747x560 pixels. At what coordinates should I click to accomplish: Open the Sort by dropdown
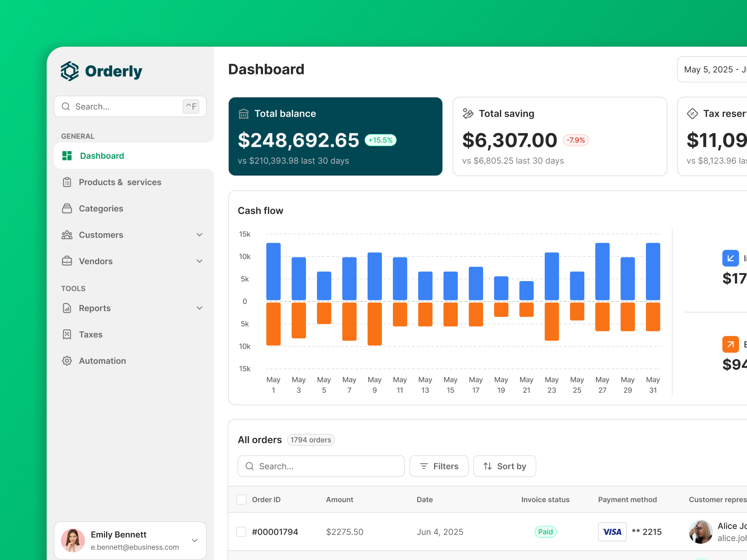click(x=505, y=466)
